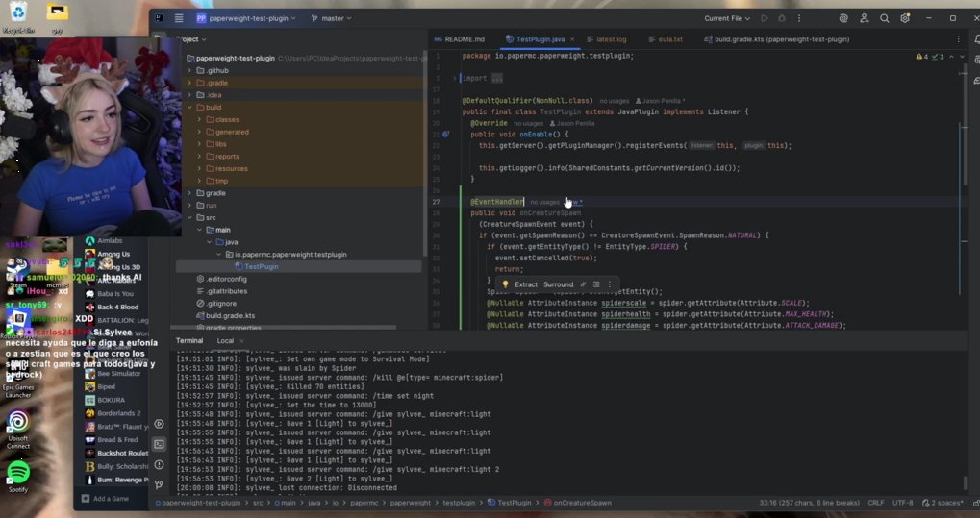Close the TestPlugin.java tab
980x518 pixels.
572,39
